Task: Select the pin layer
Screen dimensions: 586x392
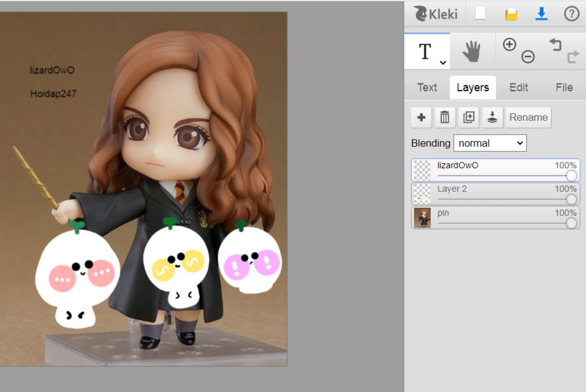Action: click(496, 217)
